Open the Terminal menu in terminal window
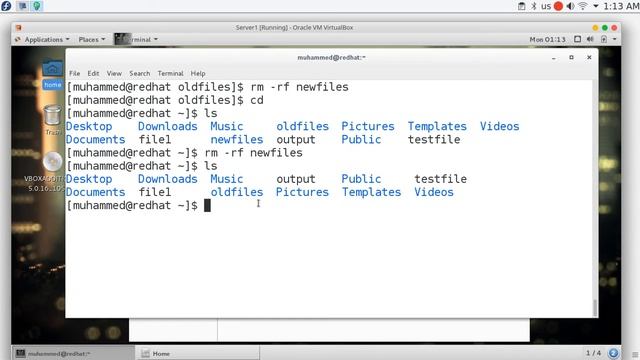This screenshot has width=640, height=360. click(x=170, y=73)
